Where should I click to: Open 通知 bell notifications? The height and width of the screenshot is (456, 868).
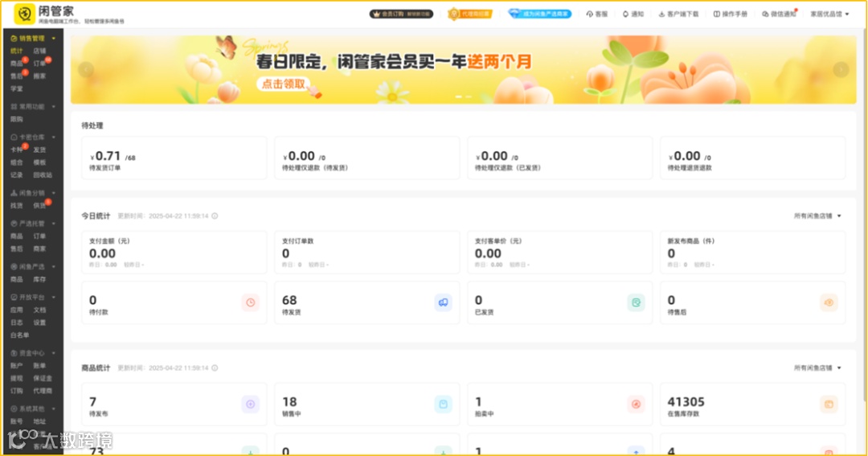tap(633, 14)
